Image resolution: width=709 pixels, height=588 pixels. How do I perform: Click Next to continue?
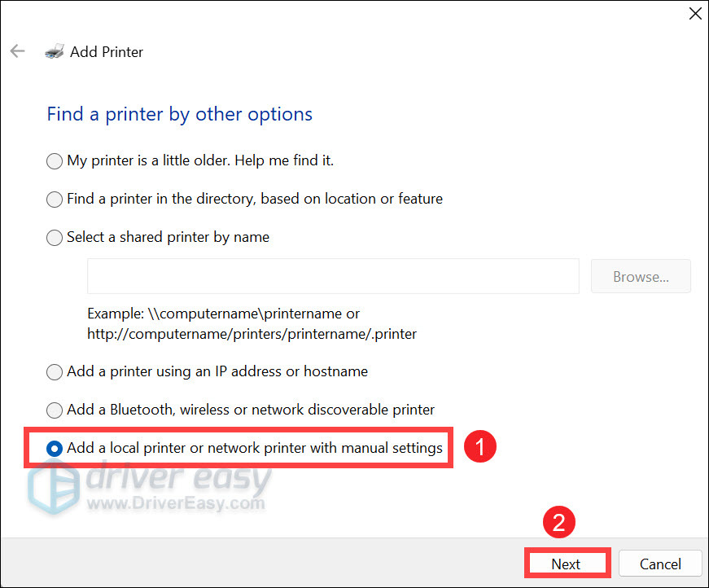click(x=566, y=564)
